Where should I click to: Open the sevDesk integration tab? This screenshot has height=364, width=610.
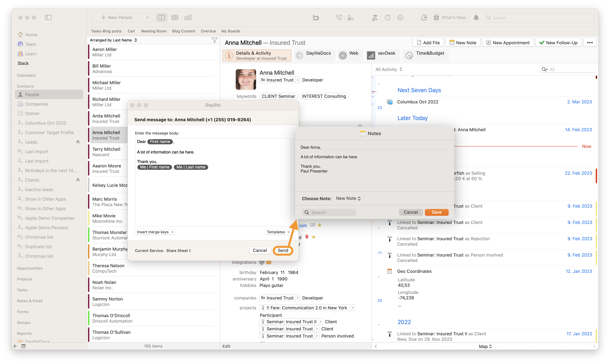click(382, 55)
